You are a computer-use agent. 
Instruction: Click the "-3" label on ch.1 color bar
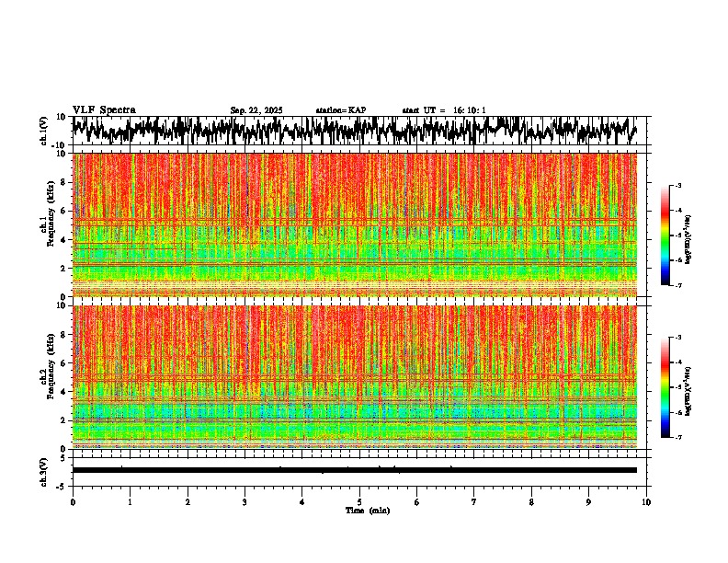coord(678,186)
